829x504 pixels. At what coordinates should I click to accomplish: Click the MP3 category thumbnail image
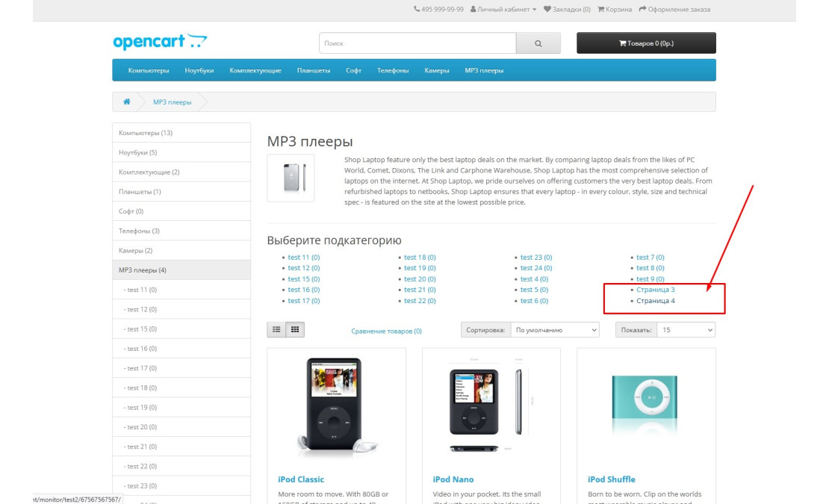point(291,178)
